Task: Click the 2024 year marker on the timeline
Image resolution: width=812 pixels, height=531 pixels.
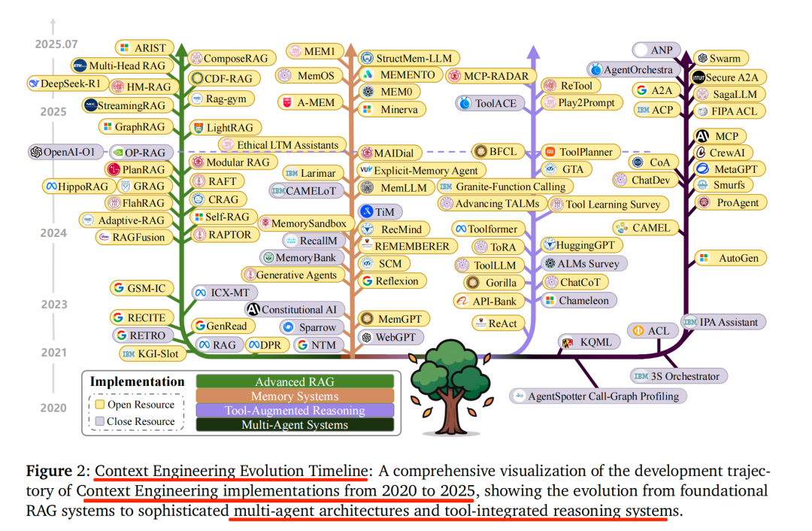Action: click(53, 233)
